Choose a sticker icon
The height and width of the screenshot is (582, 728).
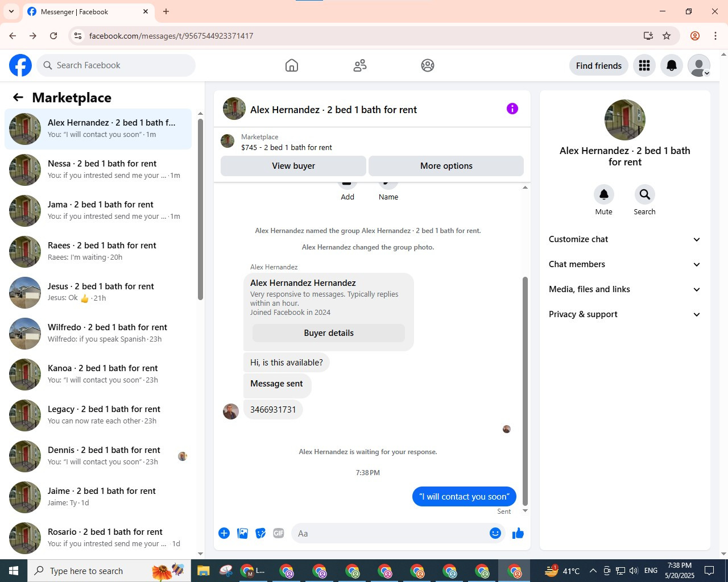260,533
